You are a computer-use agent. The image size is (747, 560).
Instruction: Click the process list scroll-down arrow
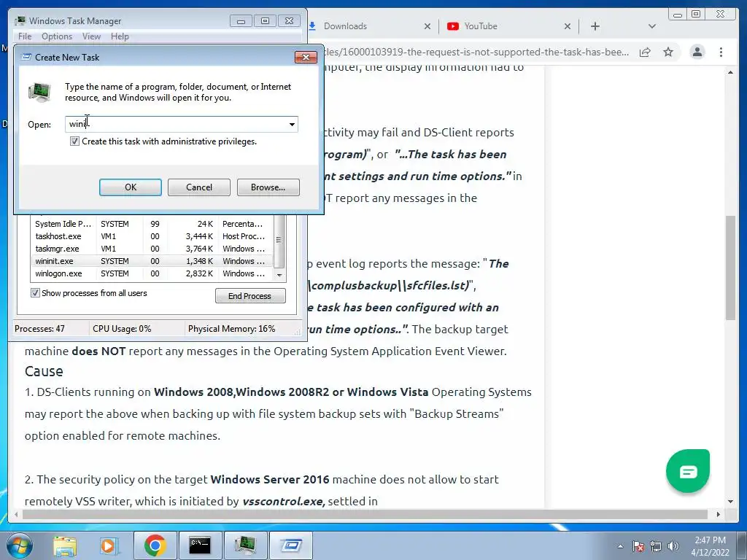click(x=279, y=275)
